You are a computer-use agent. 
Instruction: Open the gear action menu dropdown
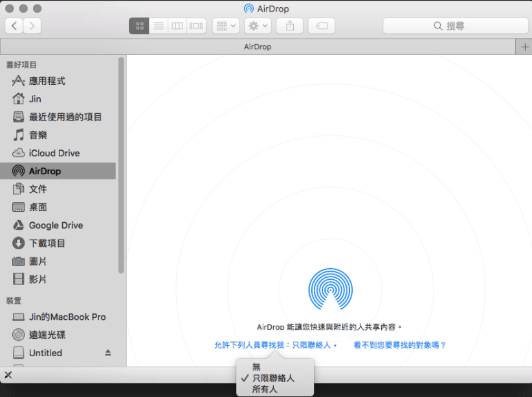[258, 26]
